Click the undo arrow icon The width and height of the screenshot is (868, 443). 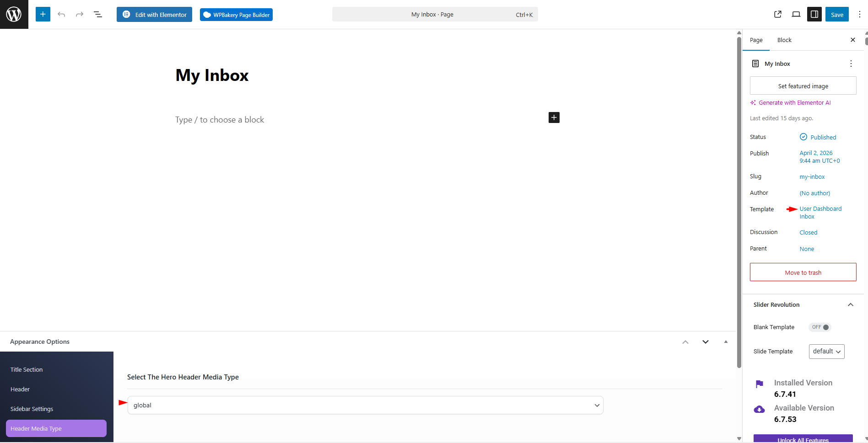(x=61, y=15)
